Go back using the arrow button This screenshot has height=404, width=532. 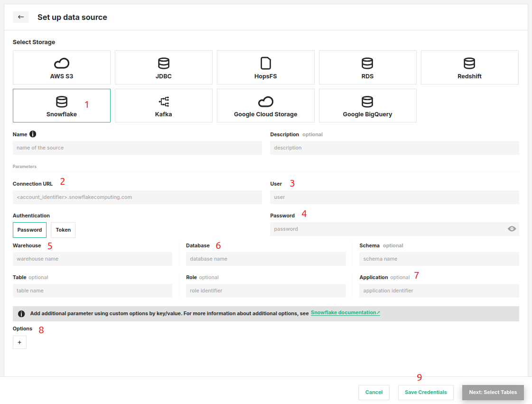pos(21,17)
